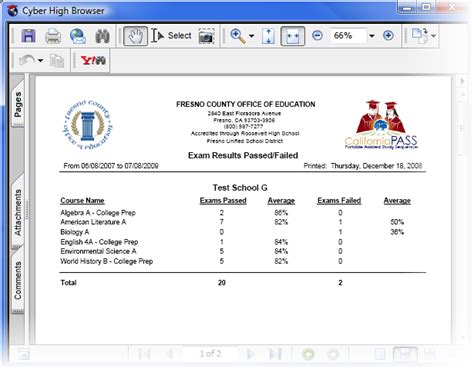Minimize the Cyber High Browser window
Screen dimensions: 474x369
point(407,7)
